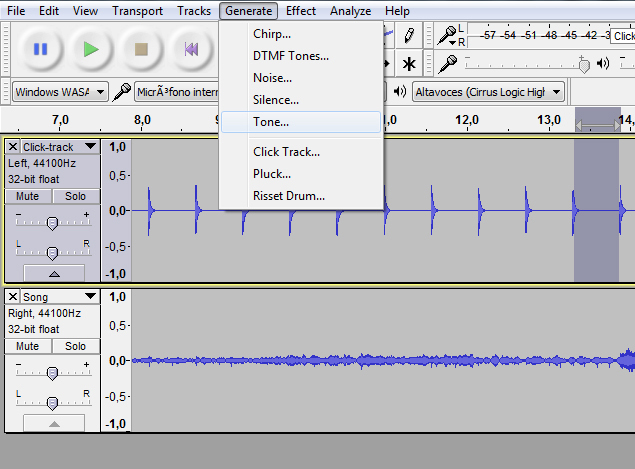Click the selected region in timeline ruler

[x=598, y=120]
